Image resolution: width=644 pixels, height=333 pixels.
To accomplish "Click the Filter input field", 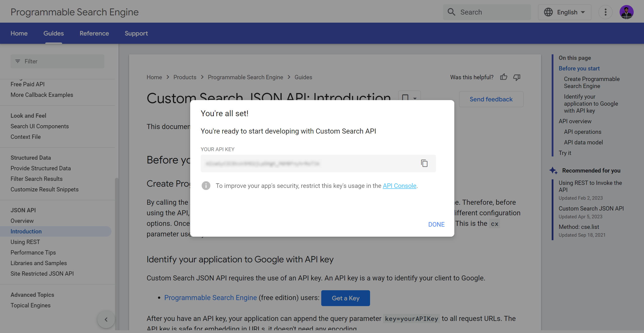I will (57, 61).
